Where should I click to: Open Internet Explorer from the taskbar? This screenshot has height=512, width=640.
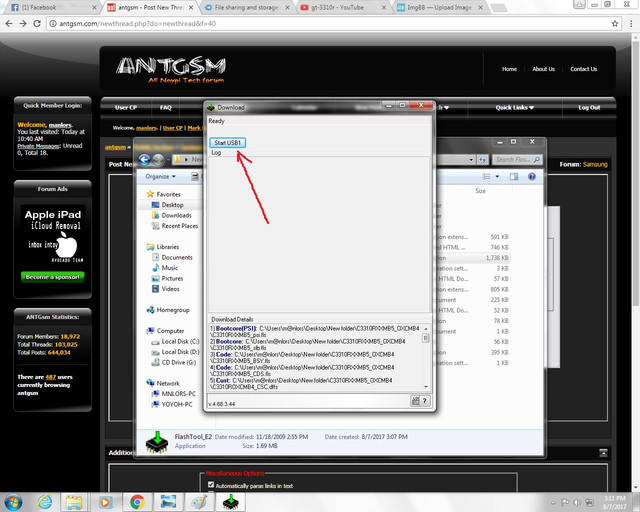pos(44,502)
